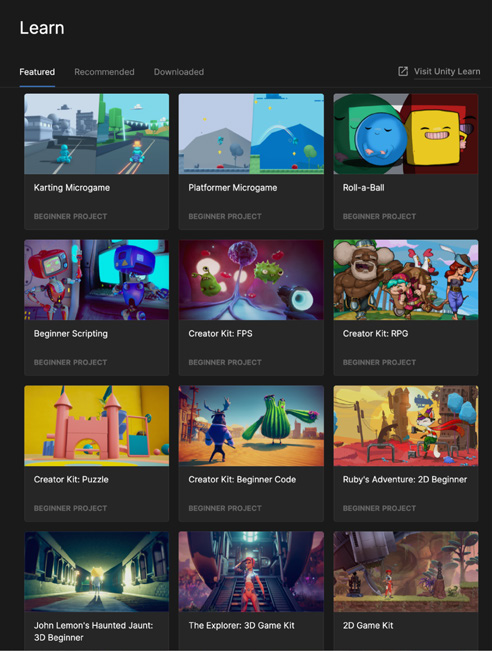Select the Roll-a-Ball project thumbnail
This screenshot has height=651, width=492.
click(406, 134)
